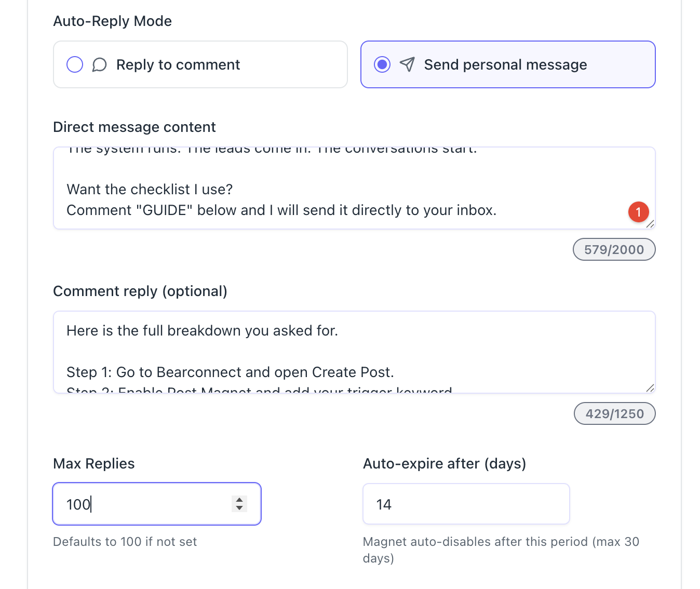Click the "Auto-expire after (days)" label
This screenshot has width=700, height=589.
point(445,464)
